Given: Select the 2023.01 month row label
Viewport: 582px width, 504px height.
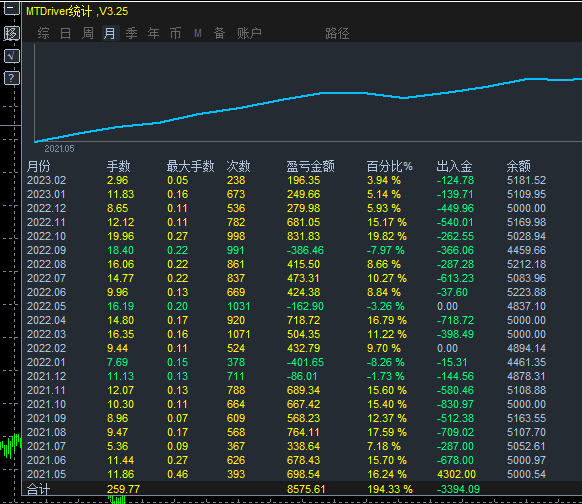Looking at the screenshot, I should coord(46,194).
